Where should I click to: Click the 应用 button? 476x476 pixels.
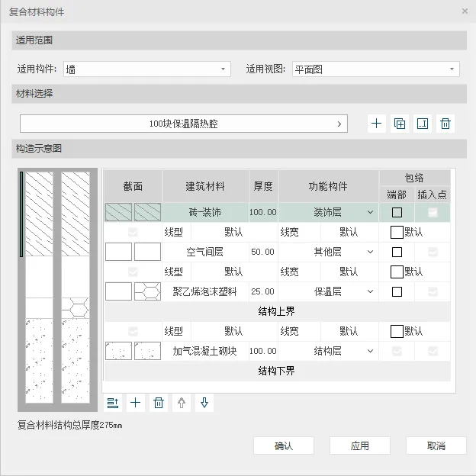(360, 445)
